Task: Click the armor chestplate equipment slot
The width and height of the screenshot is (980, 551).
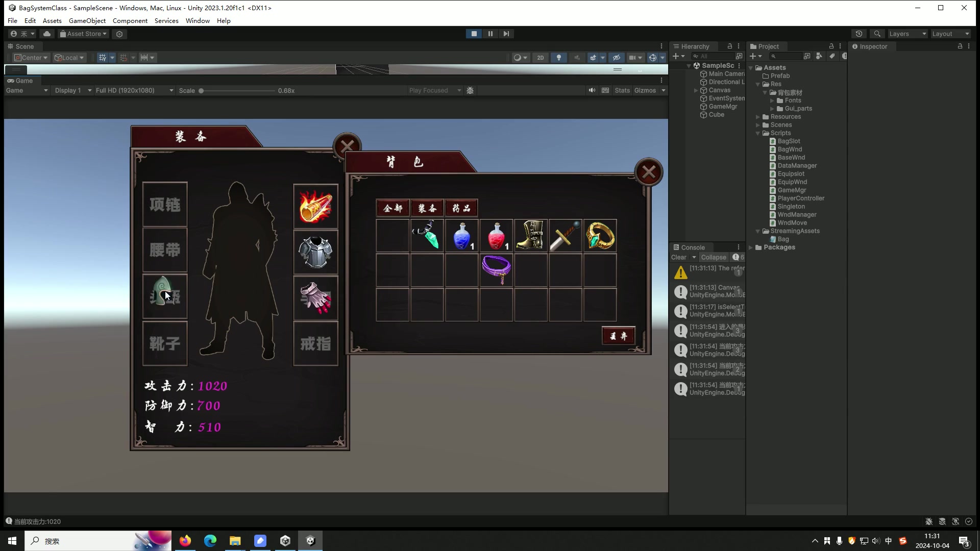Action: pos(315,252)
